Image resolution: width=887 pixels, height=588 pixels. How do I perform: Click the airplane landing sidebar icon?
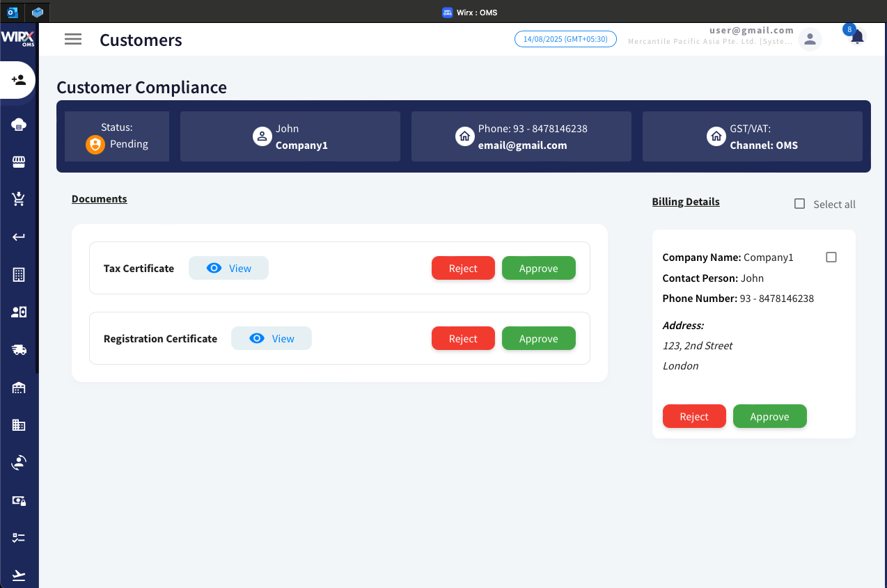pos(19,575)
